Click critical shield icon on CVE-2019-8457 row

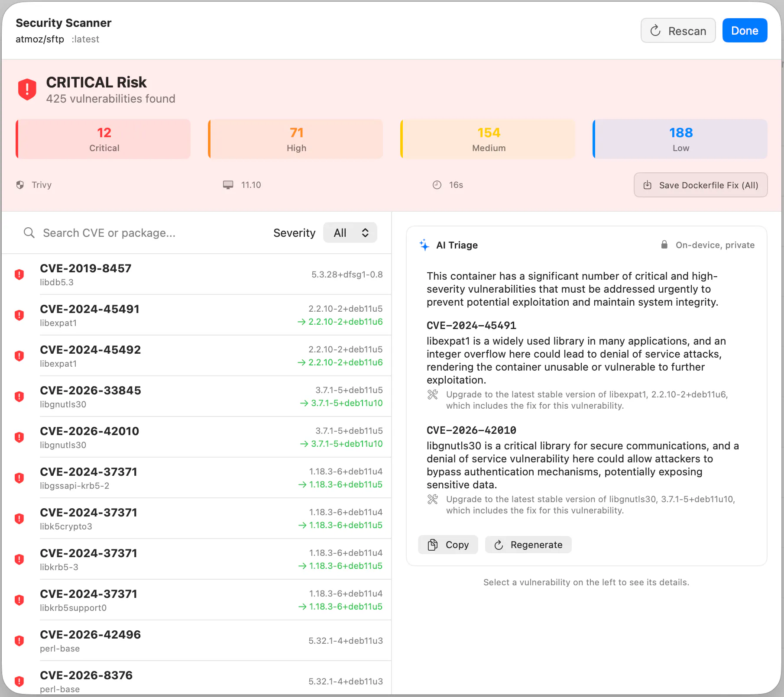click(x=19, y=274)
